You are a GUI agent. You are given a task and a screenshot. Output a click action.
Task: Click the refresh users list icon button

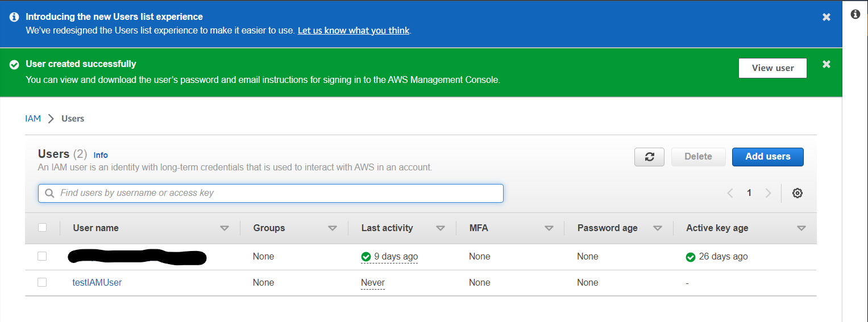pos(650,157)
